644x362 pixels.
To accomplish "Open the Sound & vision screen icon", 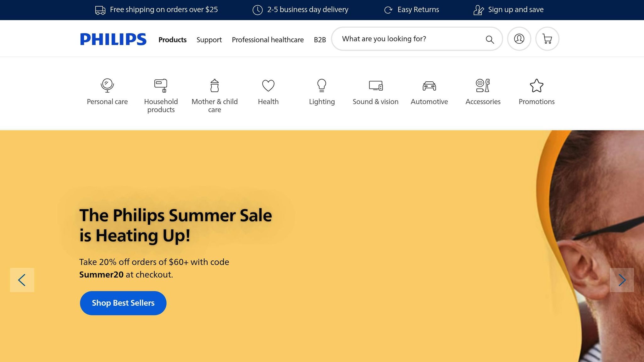I will tap(376, 85).
